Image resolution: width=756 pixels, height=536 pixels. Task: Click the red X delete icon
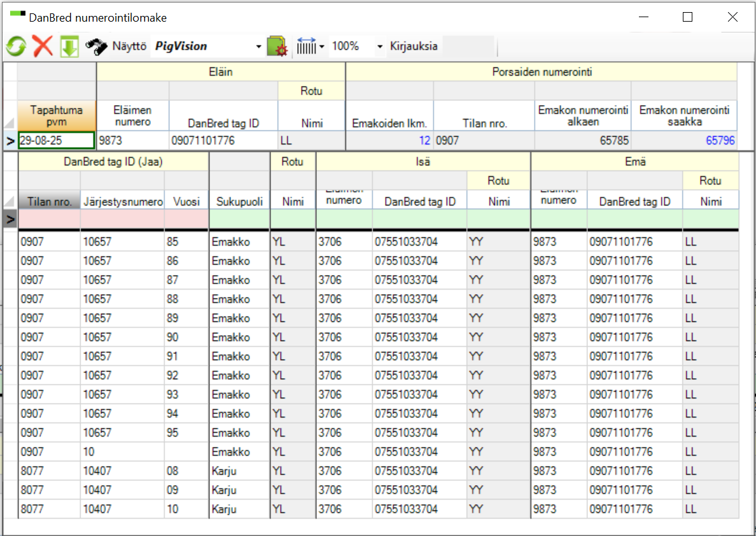(x=43, y=46)
